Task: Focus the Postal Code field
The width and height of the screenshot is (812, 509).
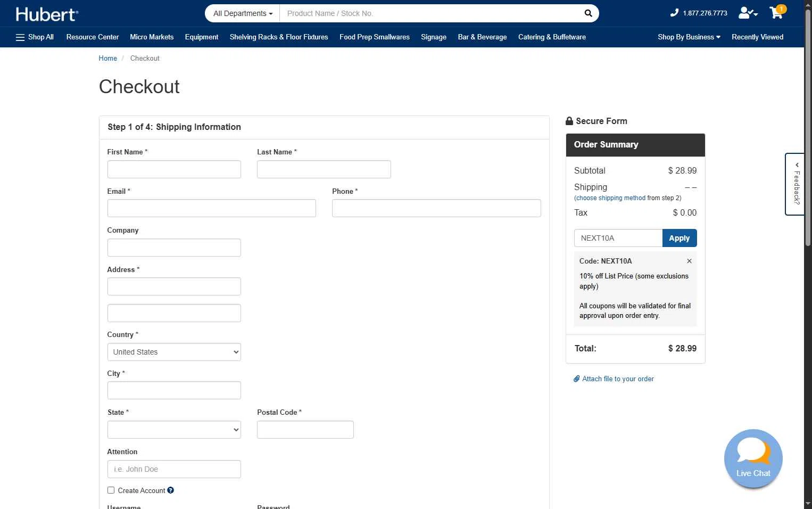Action: [x=305, y=430]
